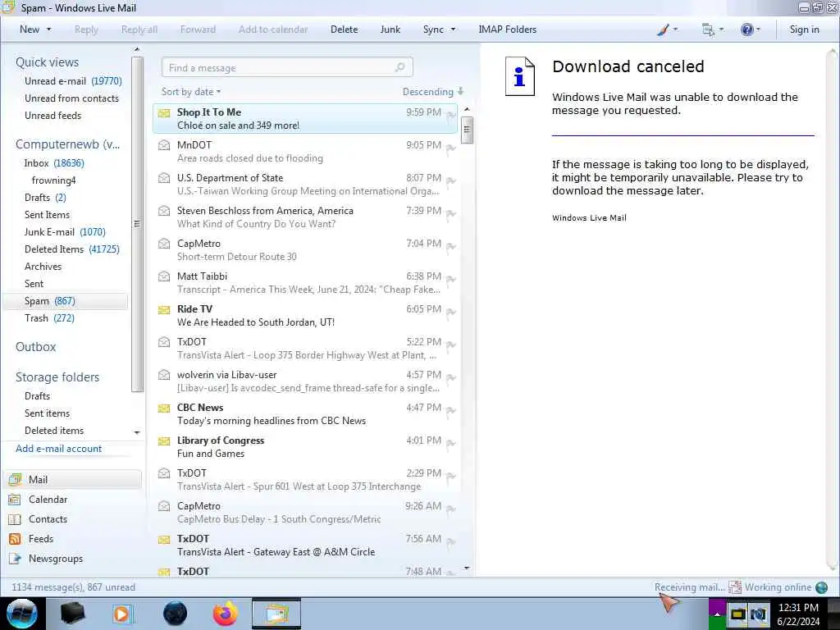Click the status bar sync icon beside Working online

[x=735, y=587]
